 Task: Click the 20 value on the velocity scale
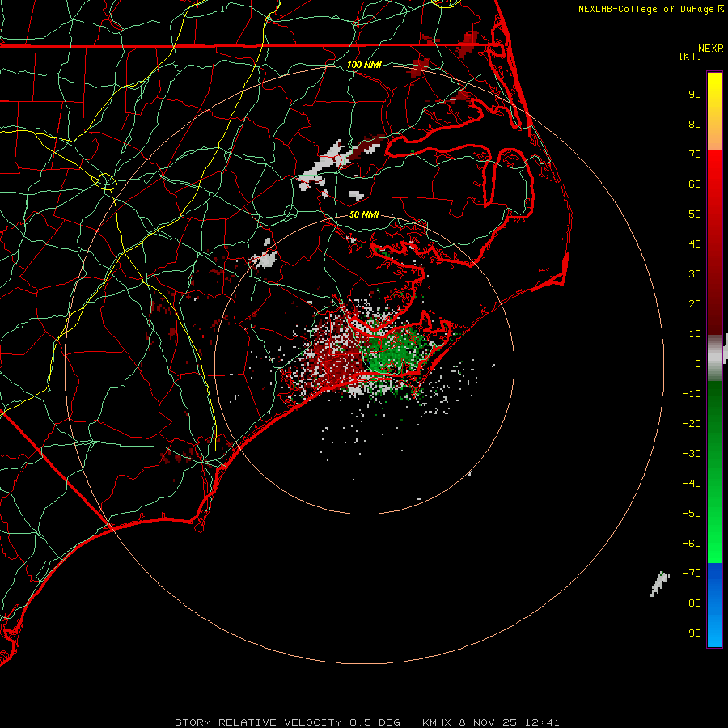pyautogui.click(x=695, y=304)
